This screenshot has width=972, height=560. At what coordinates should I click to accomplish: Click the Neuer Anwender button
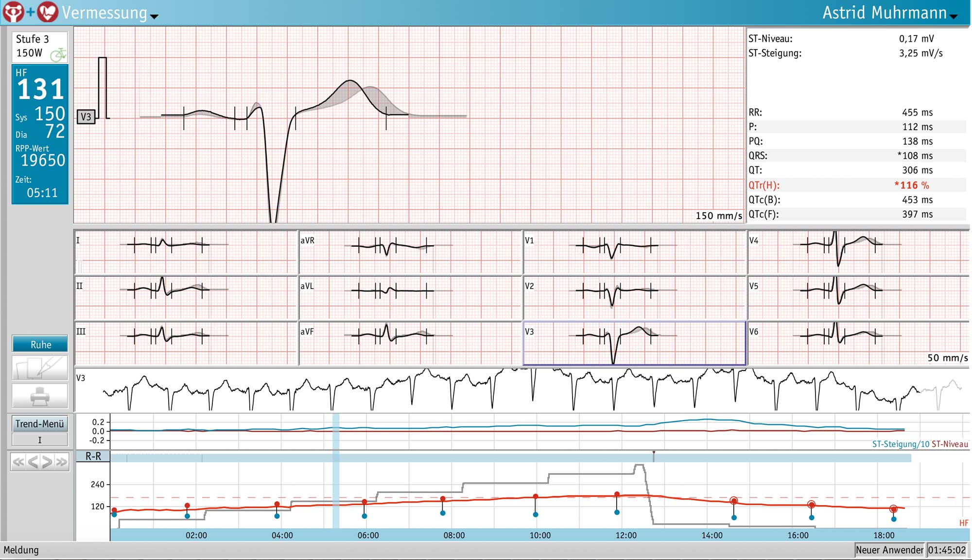889,550
